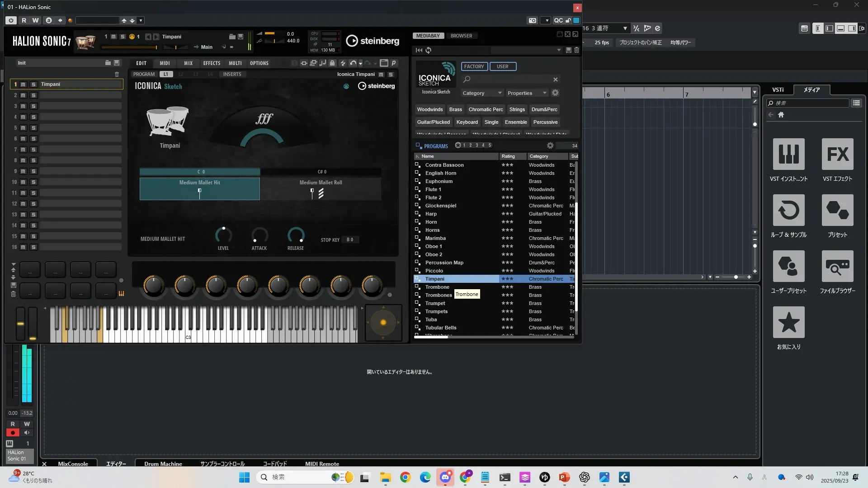Open the programs list settings gear
This screenshot has width=868, height=488.
point(550,145)
